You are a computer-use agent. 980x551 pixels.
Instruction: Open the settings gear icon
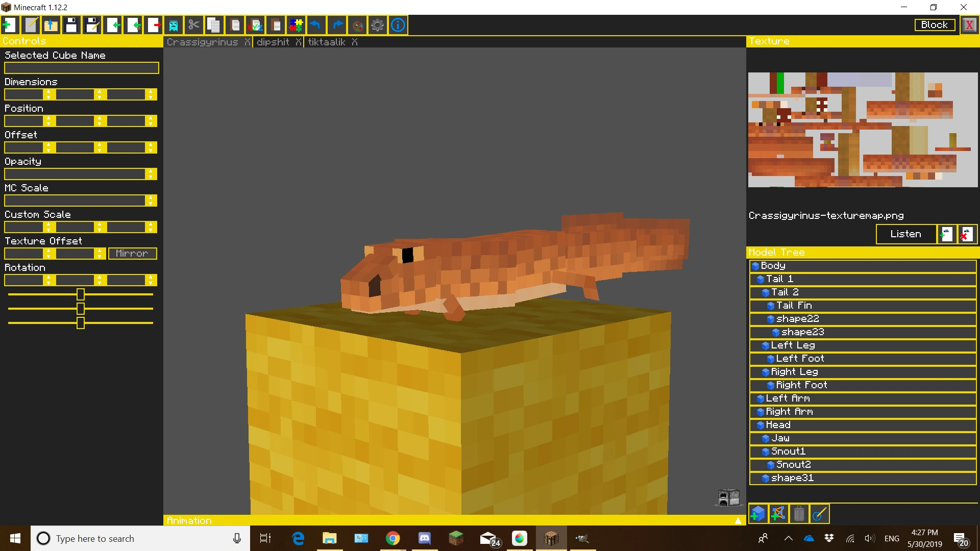[377, 25]
